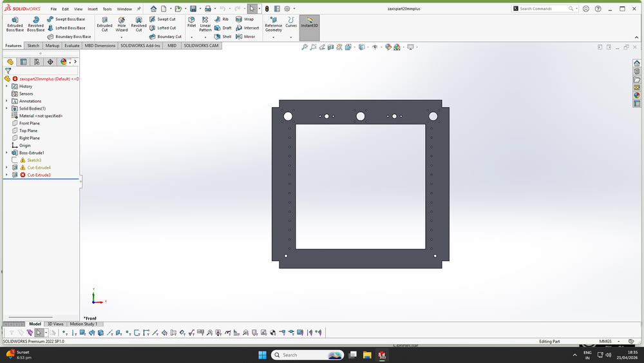Switch to the Motion Study 1 tab
Viewport: 644px width, 363px height.
(x=83, y=324)
